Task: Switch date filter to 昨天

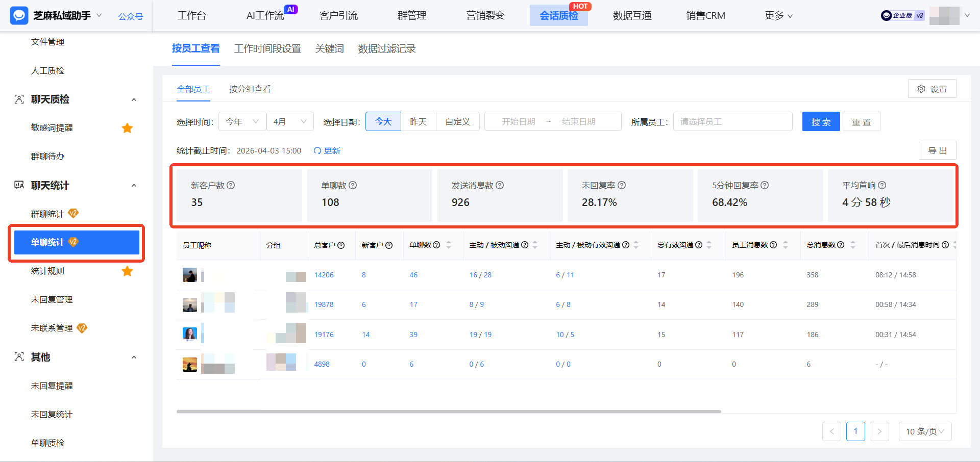Action: pyautogui.click(x=419, y=121)
